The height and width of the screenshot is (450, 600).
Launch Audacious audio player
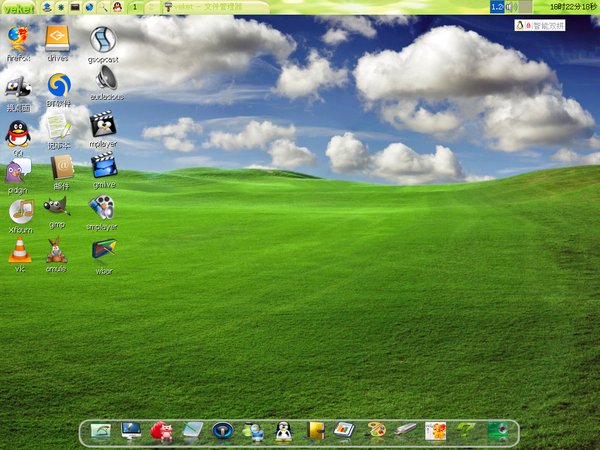[x=103, y=79]
